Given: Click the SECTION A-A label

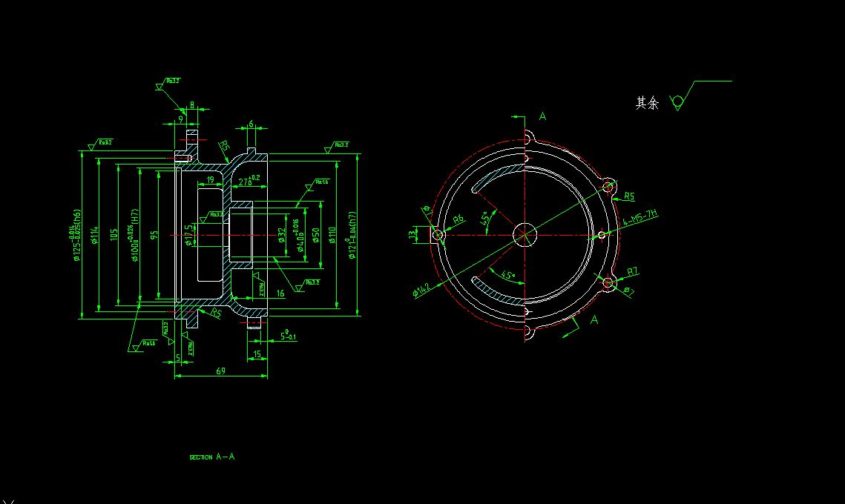Looking at the screenshot, I should click(211, 457).
